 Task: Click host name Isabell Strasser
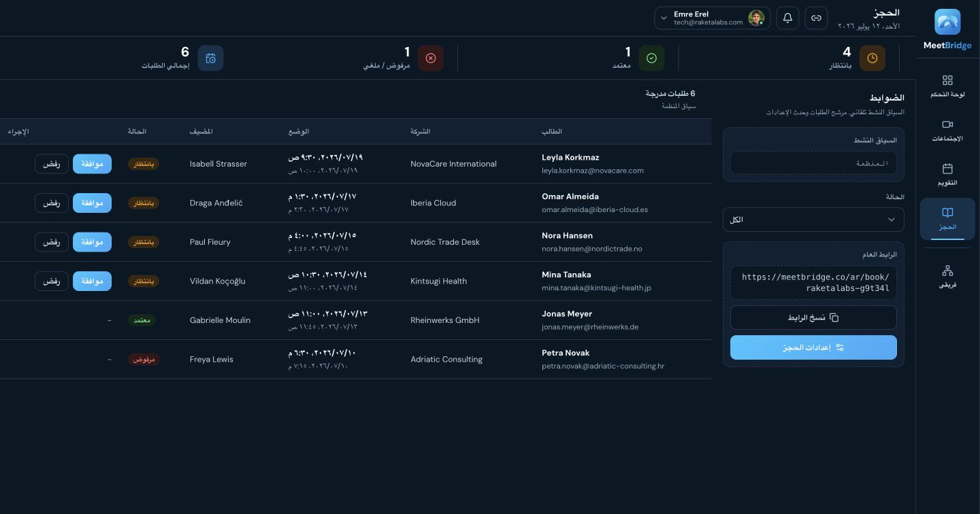coord(218,164)
